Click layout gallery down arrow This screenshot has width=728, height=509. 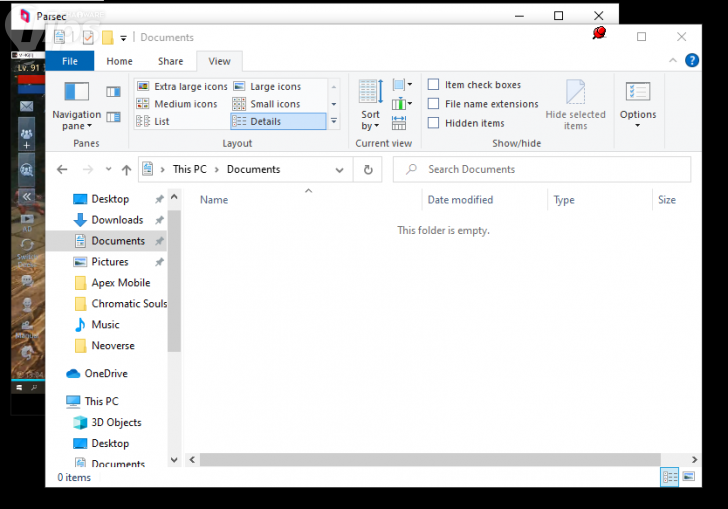(334, 104)
